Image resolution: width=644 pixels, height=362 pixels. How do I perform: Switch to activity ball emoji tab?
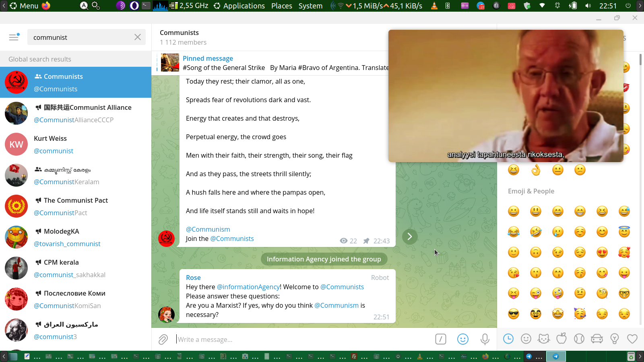pos(579,339)
